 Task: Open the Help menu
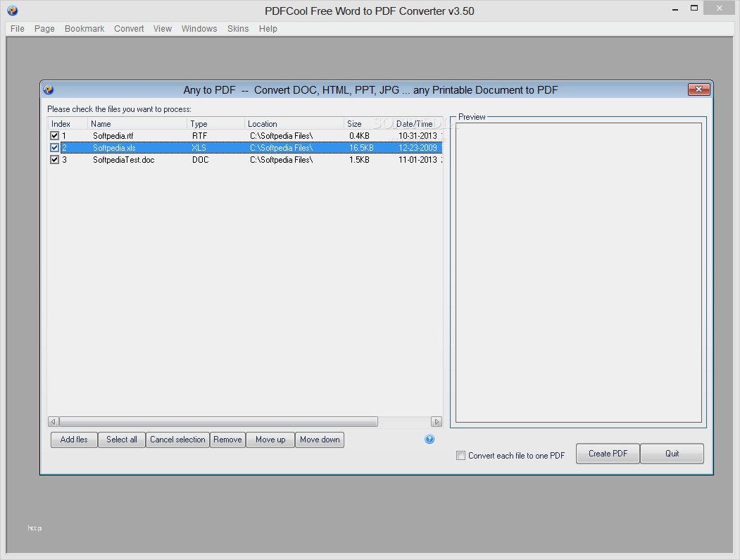(x=268, y=29)
